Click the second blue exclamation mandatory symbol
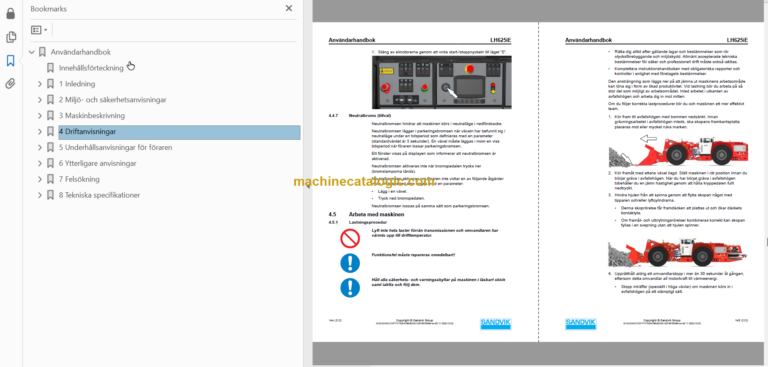768x367 pixels. pos(350,287)
